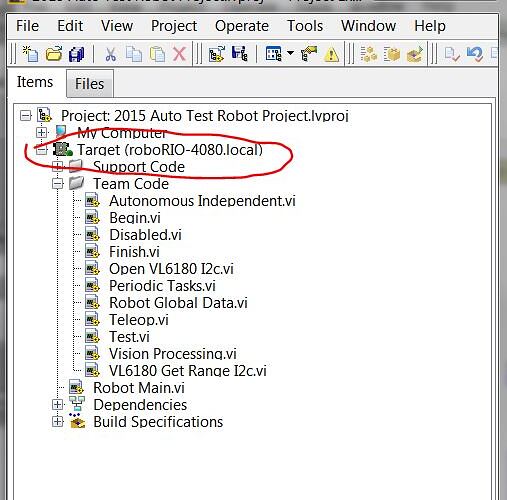Click the Build All boxes icon
Image resolution: width=507 pixels, height=500 pixels.
tap(369, 54)
